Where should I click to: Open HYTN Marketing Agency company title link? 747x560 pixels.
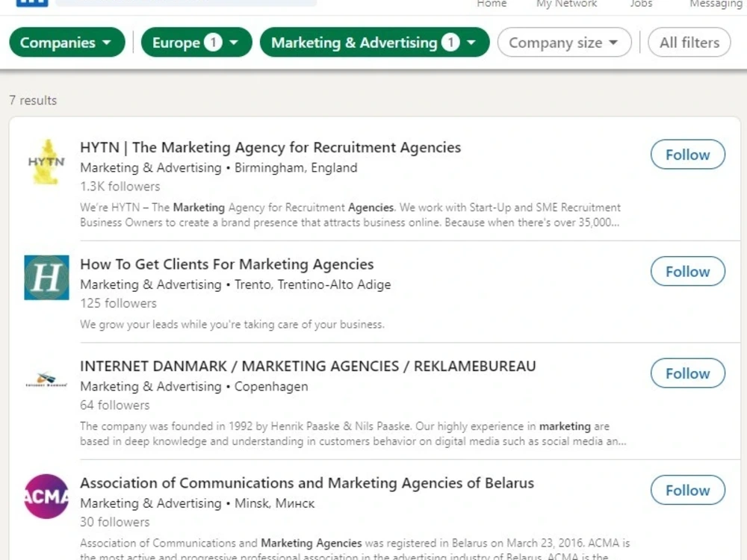[x=270, y=148]
